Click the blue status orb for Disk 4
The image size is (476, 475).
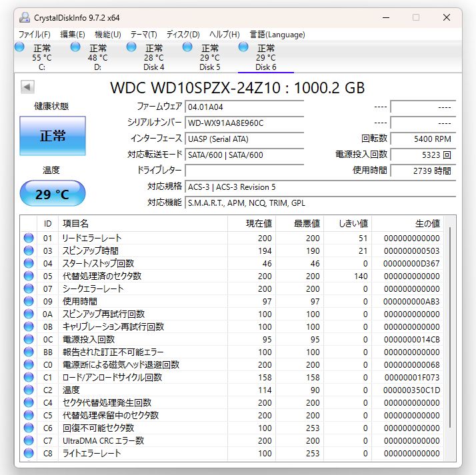click(131, 47)
